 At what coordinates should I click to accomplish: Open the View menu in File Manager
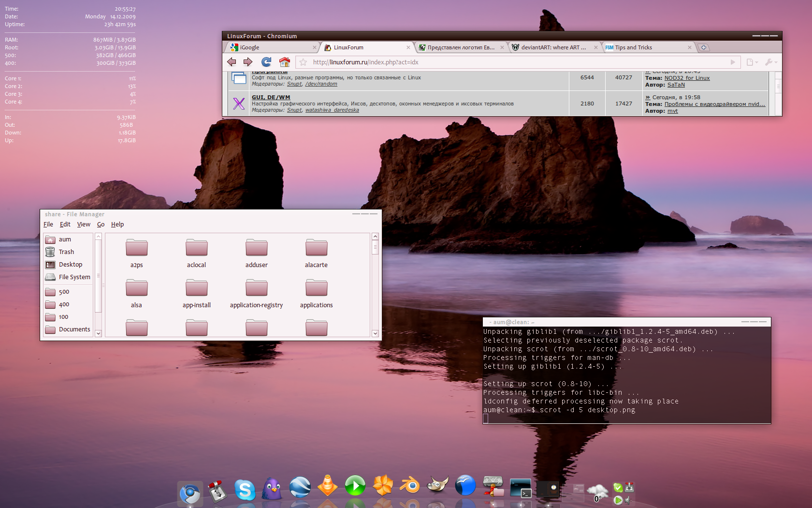coord(84,224)
